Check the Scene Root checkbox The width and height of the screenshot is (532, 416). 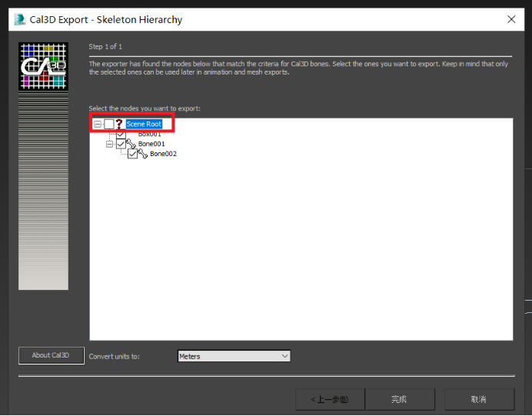click(109, 125)
